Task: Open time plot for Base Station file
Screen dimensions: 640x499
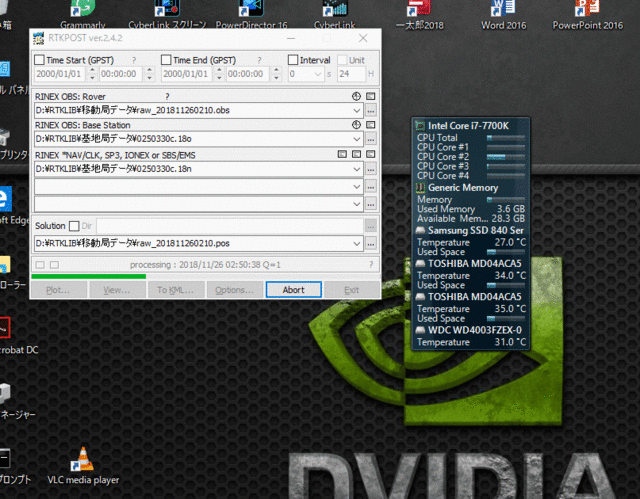Action: (356, 125)
